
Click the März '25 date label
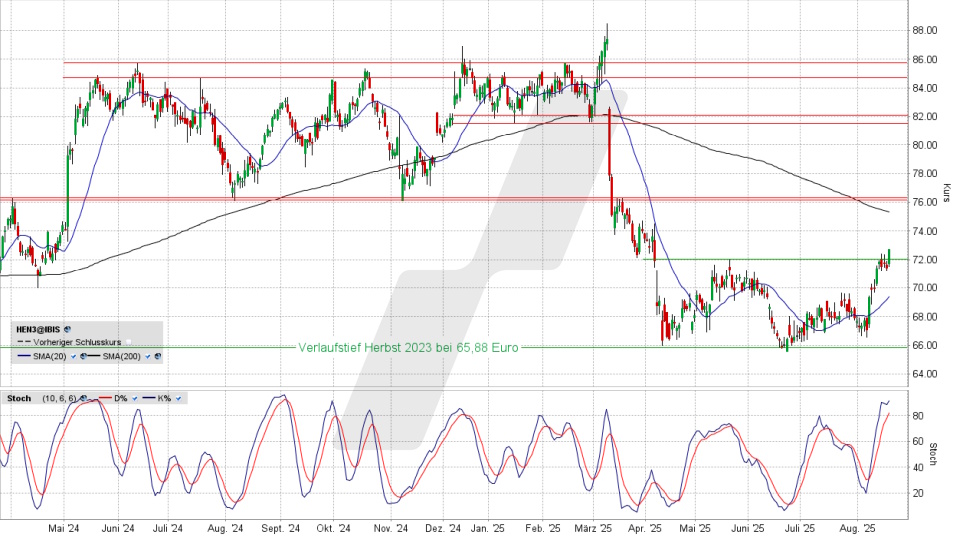click(593, 528)
